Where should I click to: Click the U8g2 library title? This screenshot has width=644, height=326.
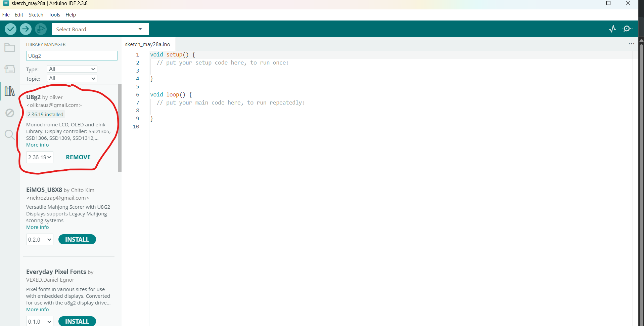pos(33,97)
